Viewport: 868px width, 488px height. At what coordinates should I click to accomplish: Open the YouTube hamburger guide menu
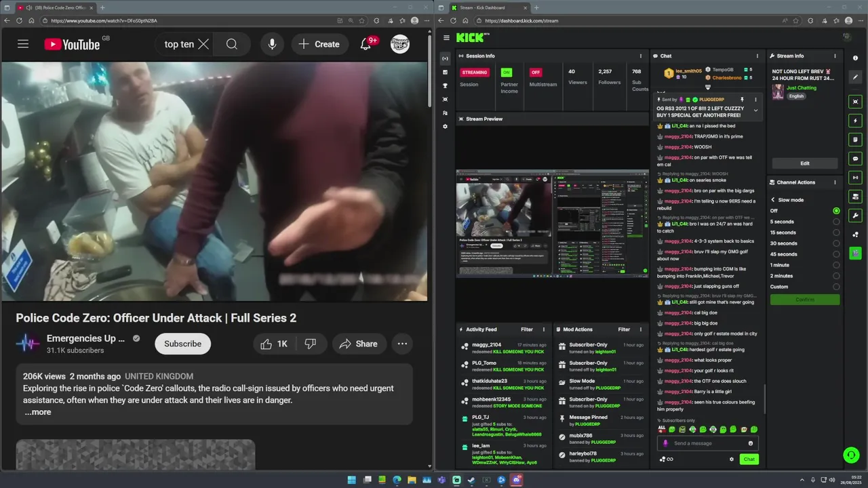[x=23, y=44]
